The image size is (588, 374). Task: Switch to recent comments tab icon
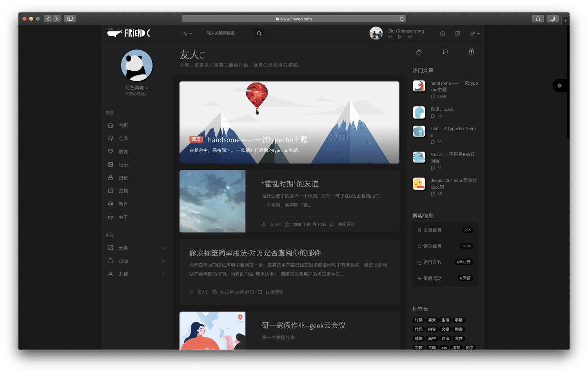(x=445, y=52)
